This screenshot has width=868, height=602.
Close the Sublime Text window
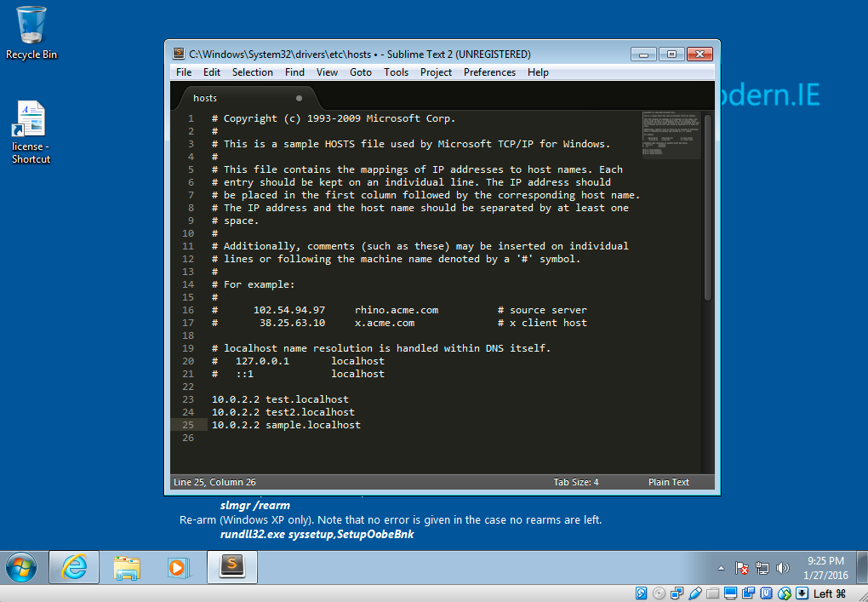click(700, 54)
